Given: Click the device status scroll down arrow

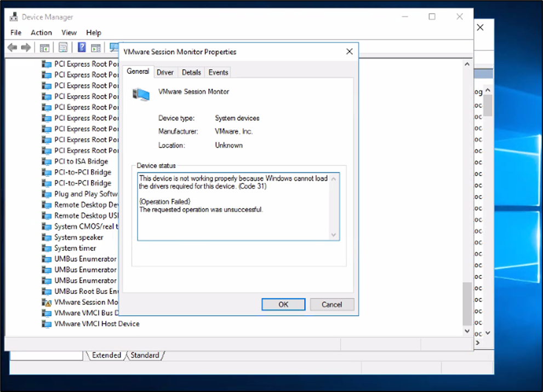Looking at the screenshot, I should coord(333,235).
